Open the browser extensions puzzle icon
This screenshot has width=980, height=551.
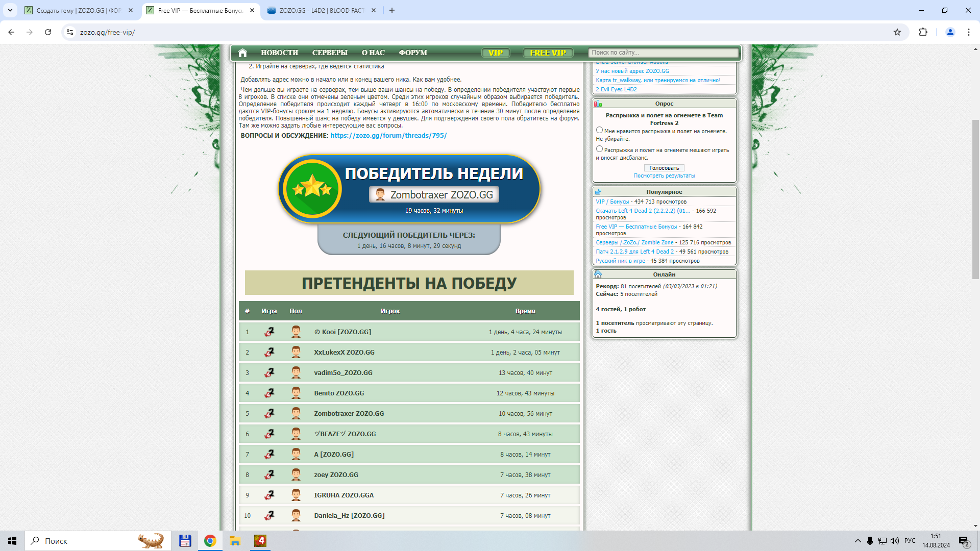pos(923,32)
